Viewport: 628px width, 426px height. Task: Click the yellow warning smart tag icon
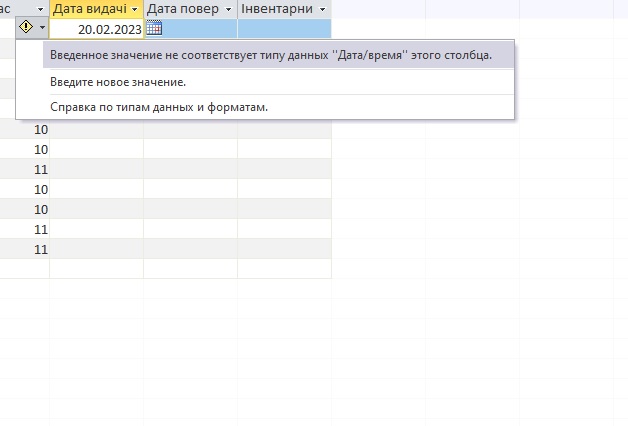pyautogui.click(x=26, y=27)
